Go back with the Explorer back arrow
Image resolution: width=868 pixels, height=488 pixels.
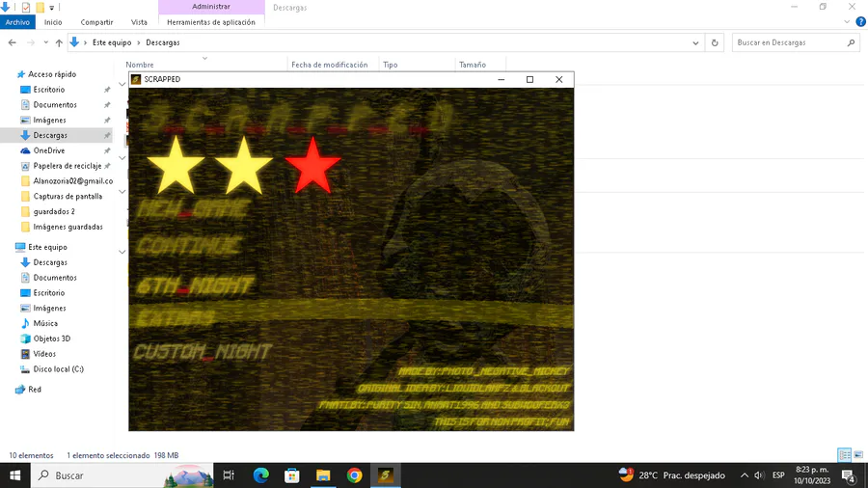coord(13,42)
